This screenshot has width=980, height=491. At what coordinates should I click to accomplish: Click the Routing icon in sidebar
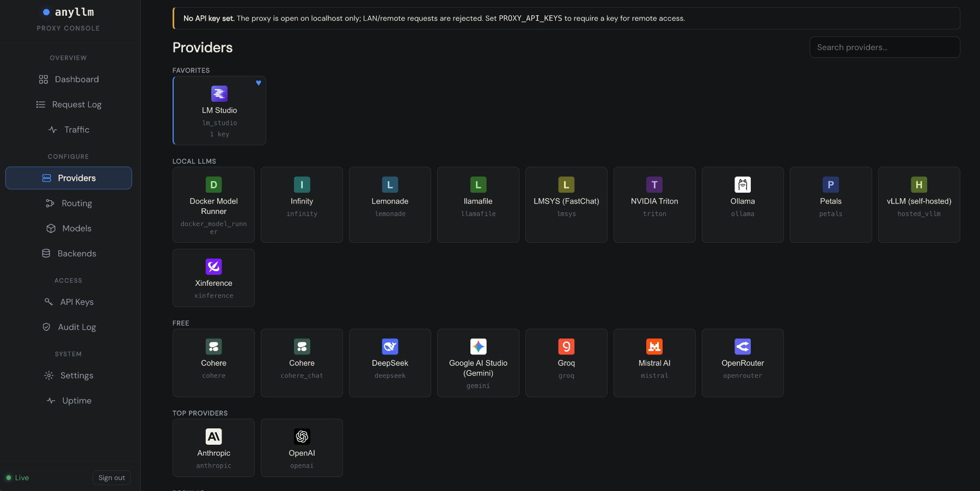point(50,203)
